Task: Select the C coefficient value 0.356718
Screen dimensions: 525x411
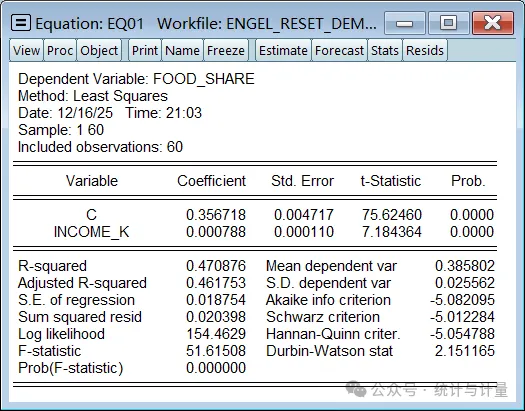Action: tap(216, 215)
